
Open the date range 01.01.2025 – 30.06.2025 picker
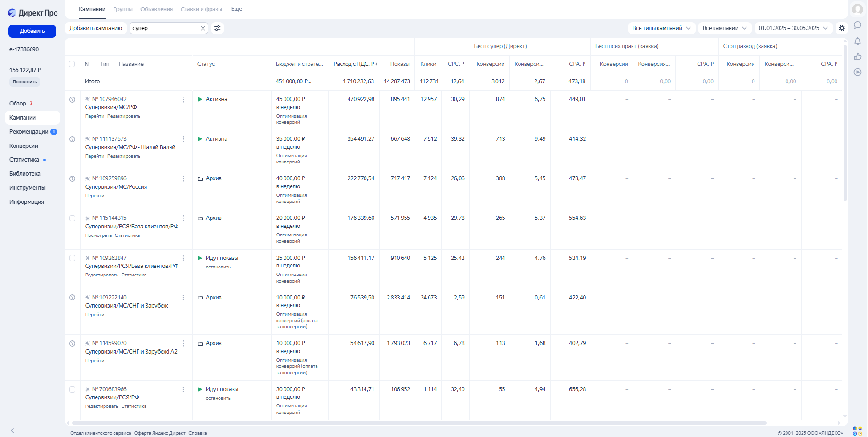793,28
